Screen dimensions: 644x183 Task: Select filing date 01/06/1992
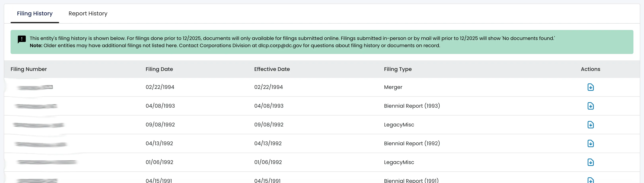click(x=160, y=162)
